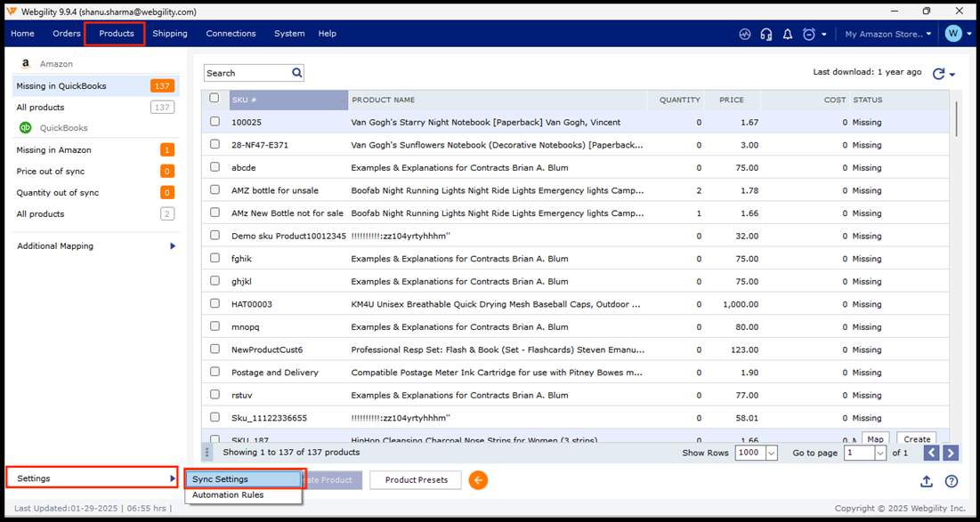Select the checkbox for HAT00003 row
Screen dimensions: 980x522
coord(215,303)
